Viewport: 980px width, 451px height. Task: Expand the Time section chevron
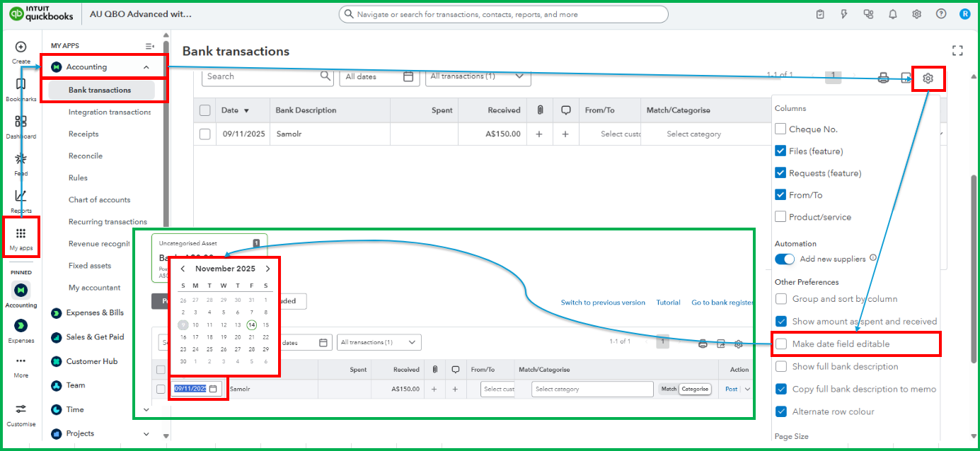click(146, 409)
